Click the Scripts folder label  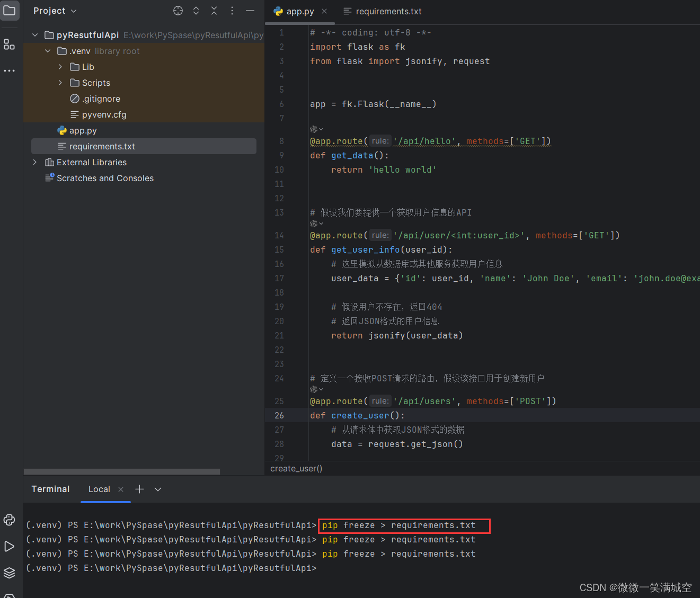pos(96,83)
